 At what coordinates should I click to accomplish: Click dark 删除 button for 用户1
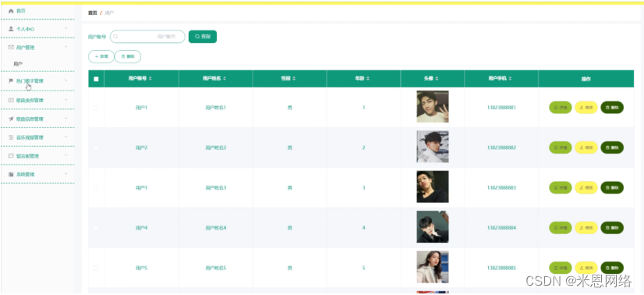[612, 108]
